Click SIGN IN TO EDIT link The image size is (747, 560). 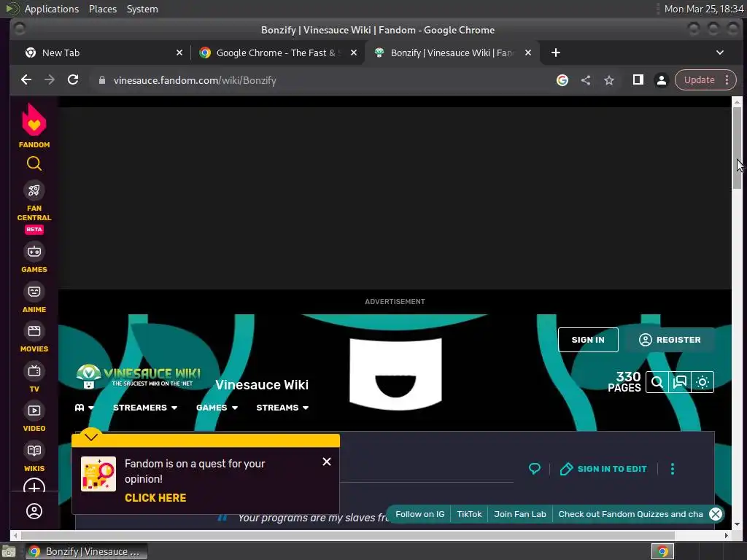click(603, 469)
